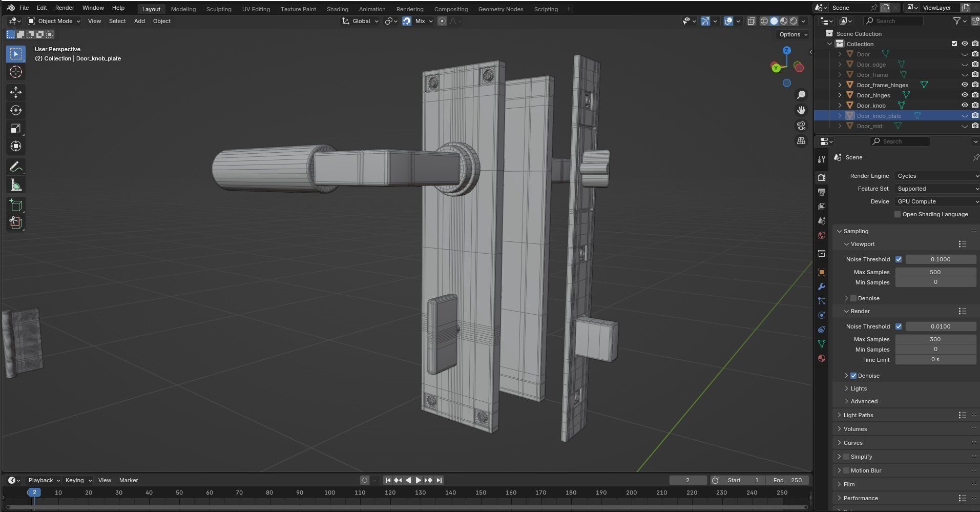980x512 pixels.
Task: Activate the Scale tool
Action: (16, 128)
